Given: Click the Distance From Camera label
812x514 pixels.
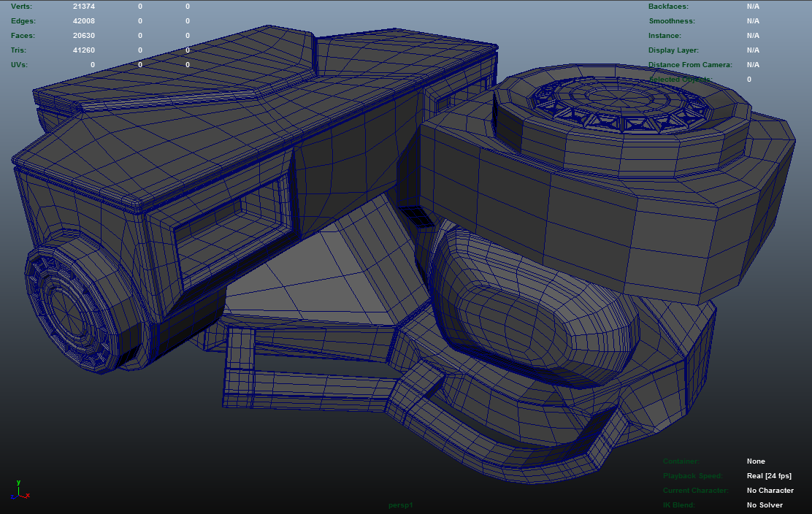Looking at the screenshot, I should [690, 65].
